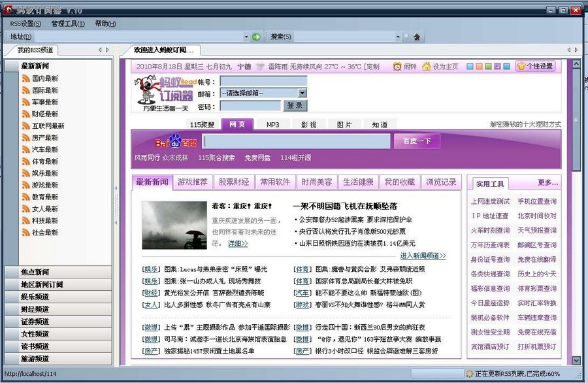Click the 密码 input field
The width and height of the screenshot is (588, 383).
tap(250, 106)
